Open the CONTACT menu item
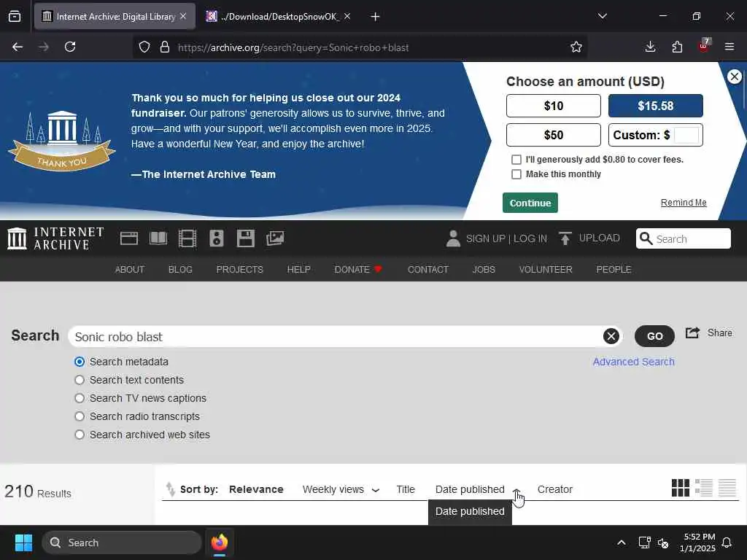 pos(427,270)
